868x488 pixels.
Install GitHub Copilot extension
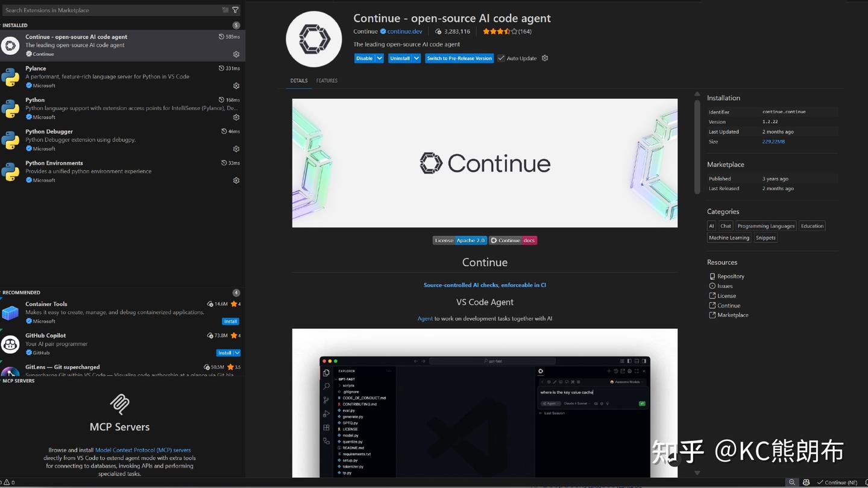pos(225,353)
